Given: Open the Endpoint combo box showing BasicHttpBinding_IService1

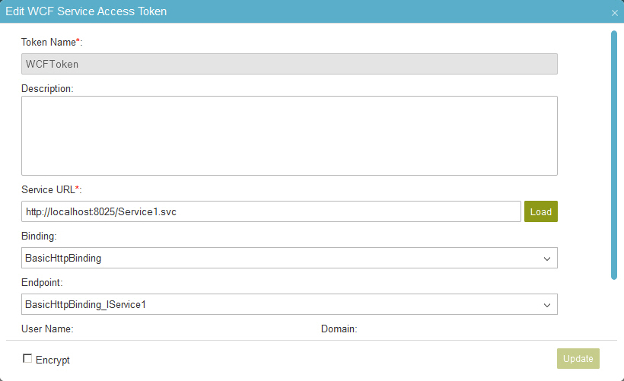Looking at the screenshot, I should 289,304.
